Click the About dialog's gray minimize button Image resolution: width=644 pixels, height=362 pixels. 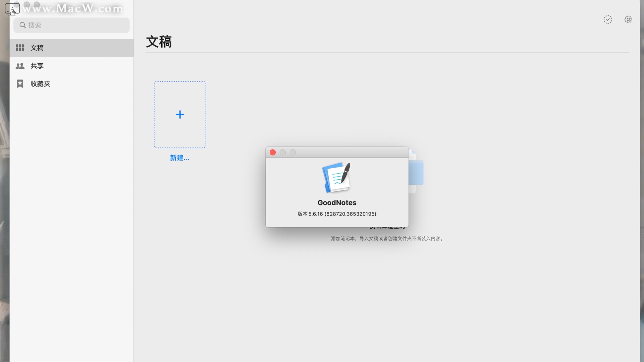(x=282, y=153)
